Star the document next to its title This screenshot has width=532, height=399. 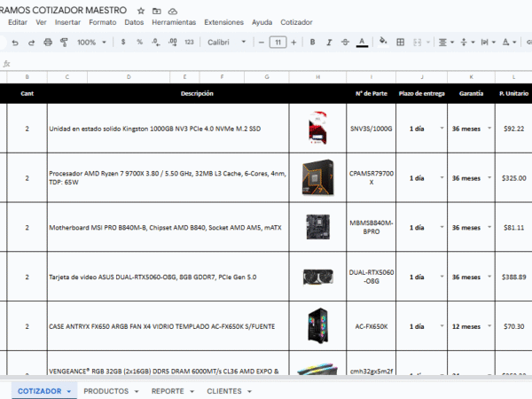141,10
